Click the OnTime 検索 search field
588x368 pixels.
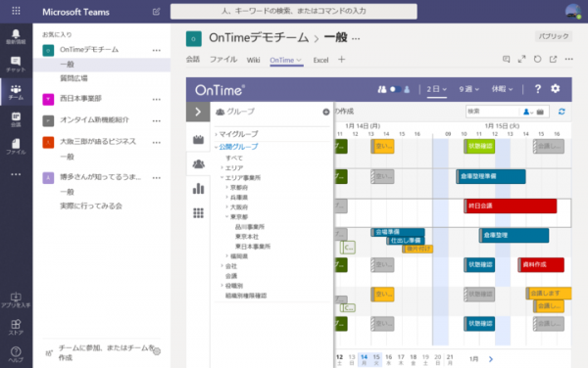[492, 112]
